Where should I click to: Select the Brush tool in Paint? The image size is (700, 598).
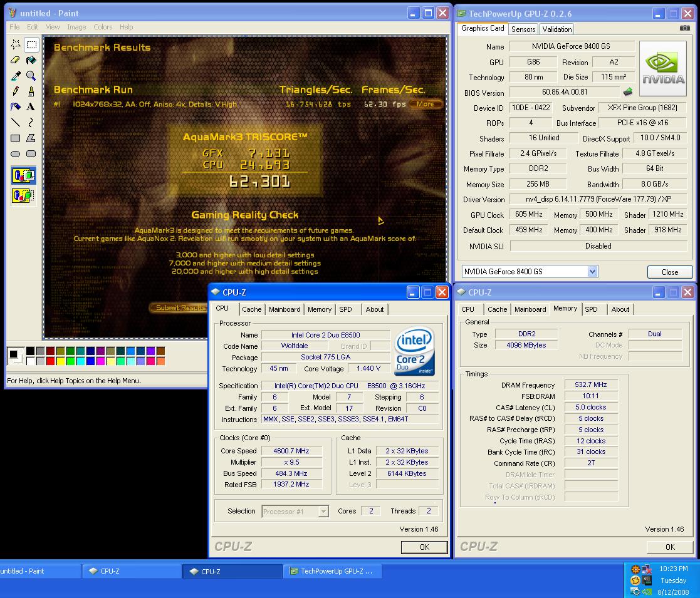tap(31, 91)
